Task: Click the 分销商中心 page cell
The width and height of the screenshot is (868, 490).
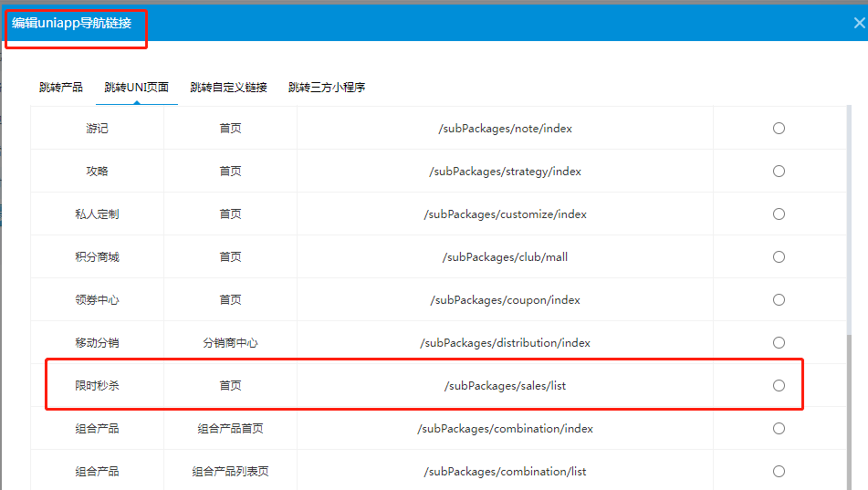Action: (x=230, y=343)
